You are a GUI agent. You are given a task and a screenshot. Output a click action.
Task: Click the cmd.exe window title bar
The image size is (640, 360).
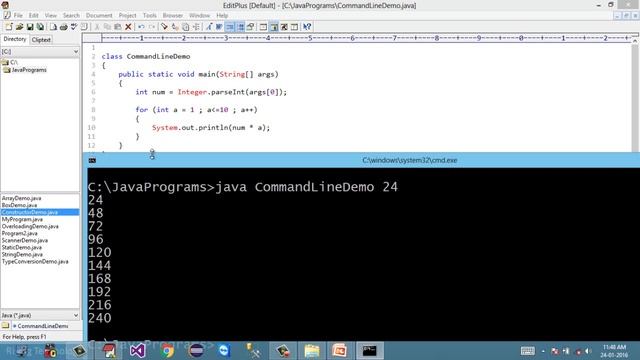pos(363,160)
